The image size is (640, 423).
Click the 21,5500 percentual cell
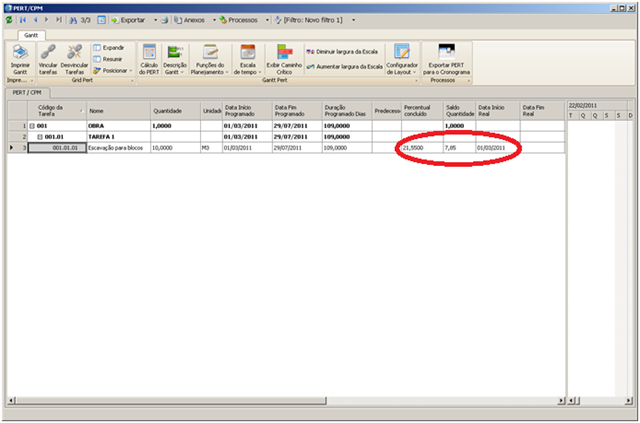423,148
